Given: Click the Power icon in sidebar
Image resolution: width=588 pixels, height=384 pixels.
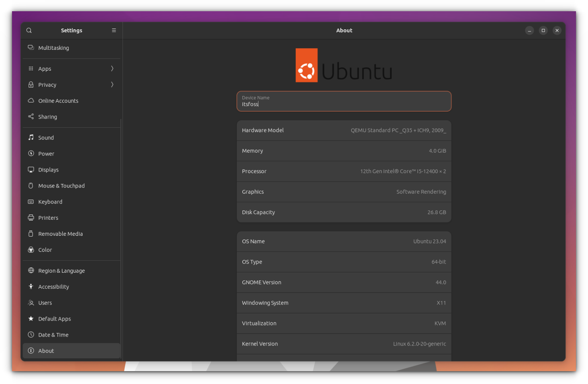Looking at the screenshot, I should [31, 153].
